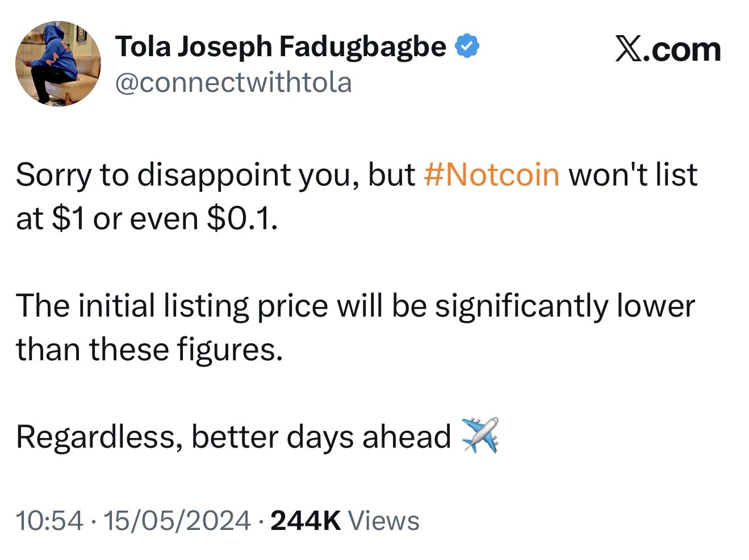The width and height of the screenshot is (749, 560).
Task: Click the word "significantly"
Action: tap(520, 305)
